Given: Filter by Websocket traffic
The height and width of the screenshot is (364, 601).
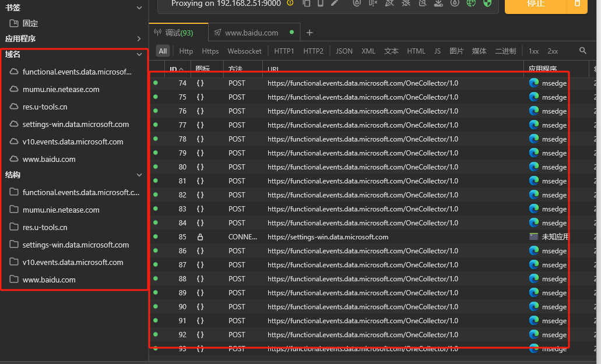Looking at the screenshot, I should coord(245,51).
